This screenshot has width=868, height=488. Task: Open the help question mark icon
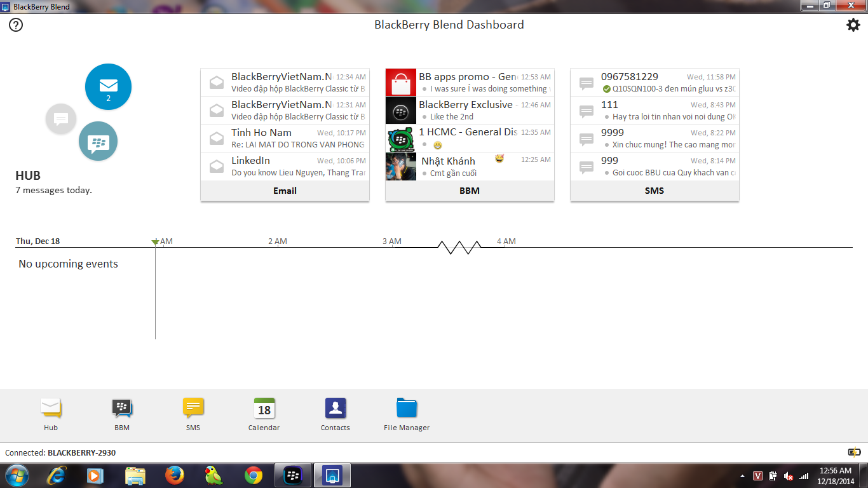pyautogui.click(x=16, y=25)
